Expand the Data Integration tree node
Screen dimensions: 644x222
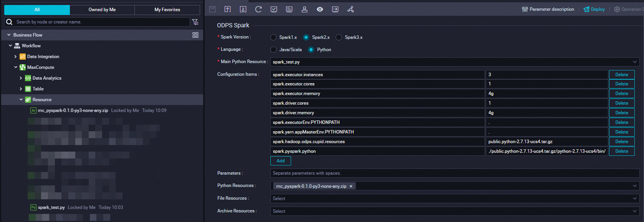coord(15,57)
